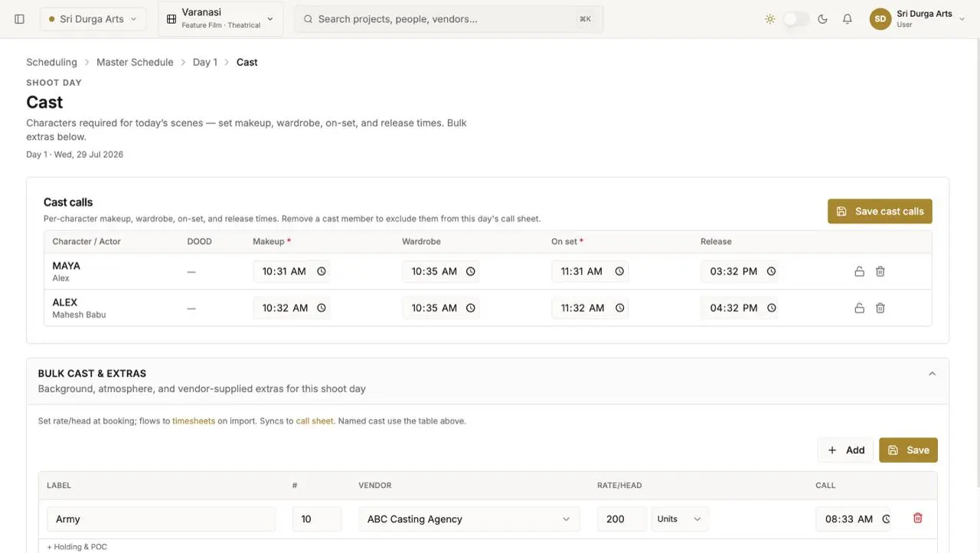Click the extras count field showing 10
The height and width of the screenshot is (553, 980).
point(316,519)
